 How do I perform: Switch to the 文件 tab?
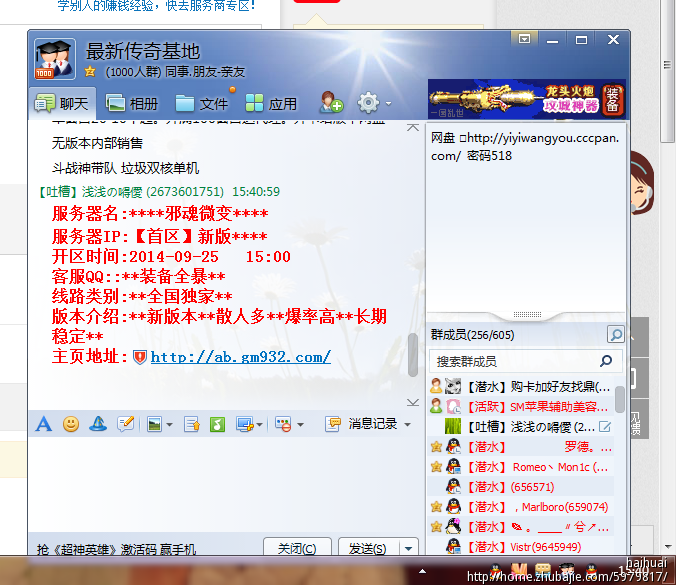click(201, 103)
